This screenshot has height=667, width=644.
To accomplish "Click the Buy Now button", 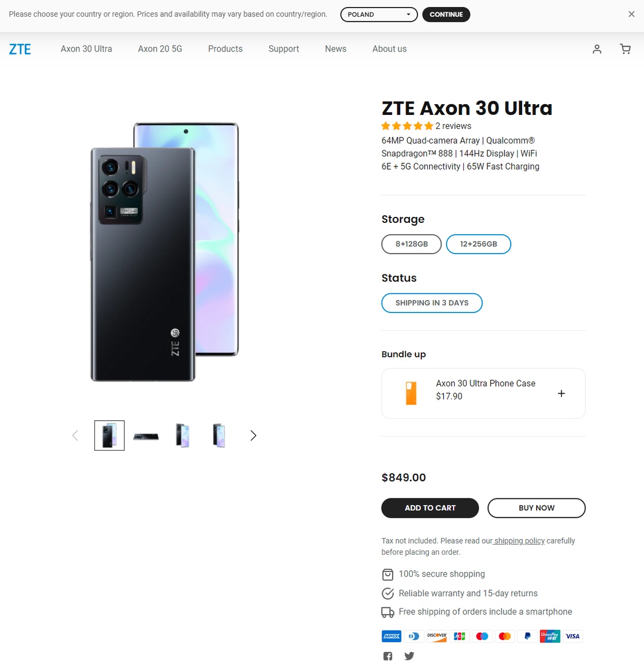I will [x=536, y=508].
